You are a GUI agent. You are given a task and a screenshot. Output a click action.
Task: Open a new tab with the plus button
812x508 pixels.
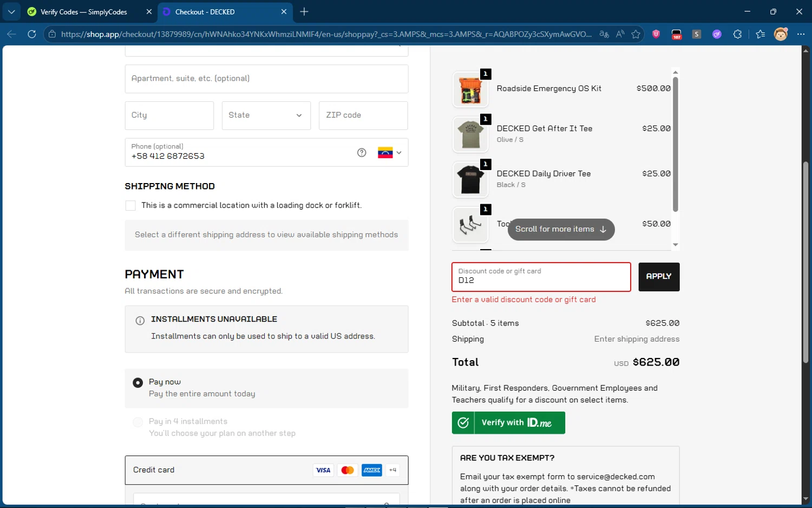[x=304, y=11]
